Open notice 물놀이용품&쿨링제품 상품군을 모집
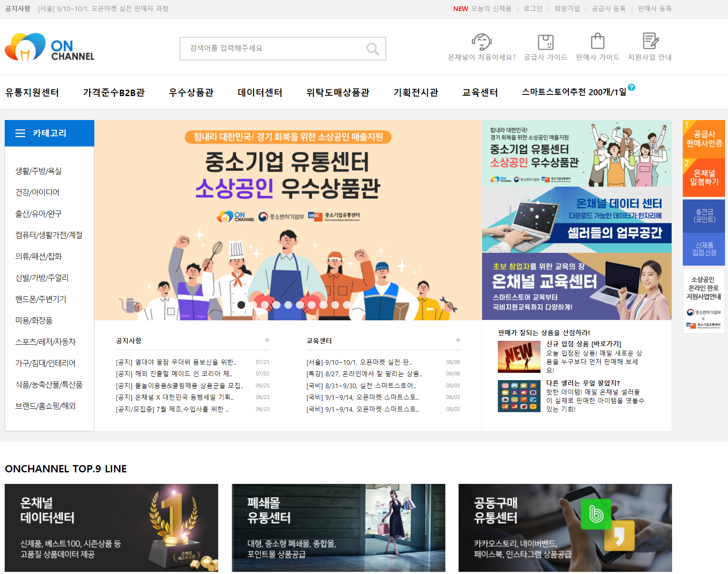Image resolution: width=728 pixels, height=574 pixels. coord(180,386)
